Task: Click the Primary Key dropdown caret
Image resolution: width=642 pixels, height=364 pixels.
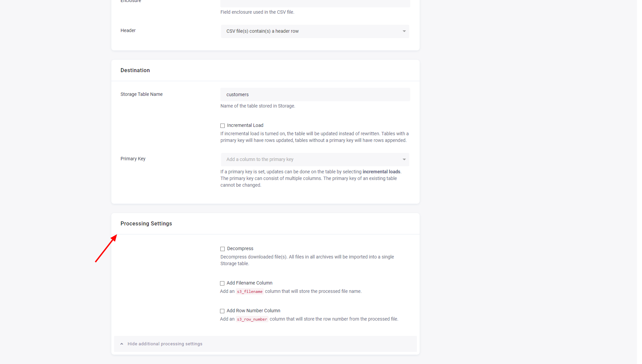Action: (404, 160)
